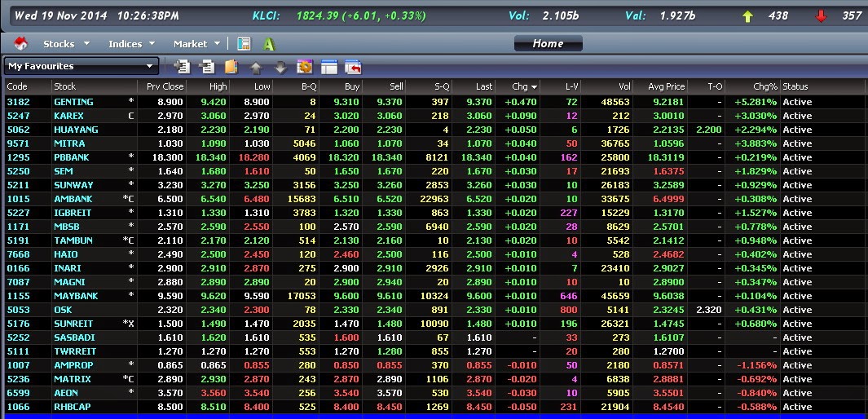This screenshot has height=419, width=868.
Task: Click the 45659 volume for MAYBANK
Action: (x=615, y=296)
